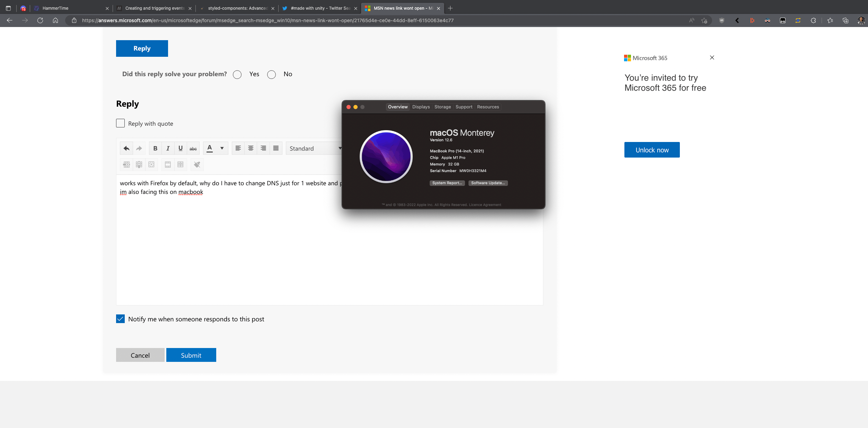
Task: Click the strikethrough abc icon
Action: pyautogui.click(x=193, y=148)
